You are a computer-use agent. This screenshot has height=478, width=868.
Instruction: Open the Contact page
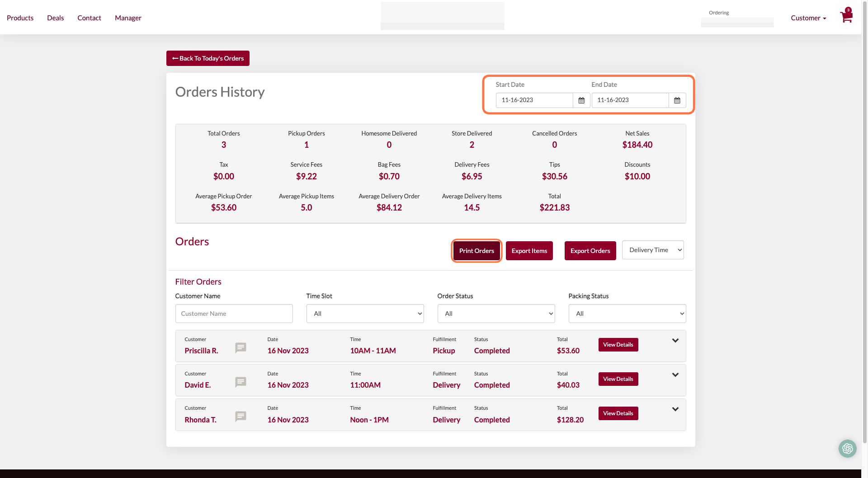(x=89, y=18)
